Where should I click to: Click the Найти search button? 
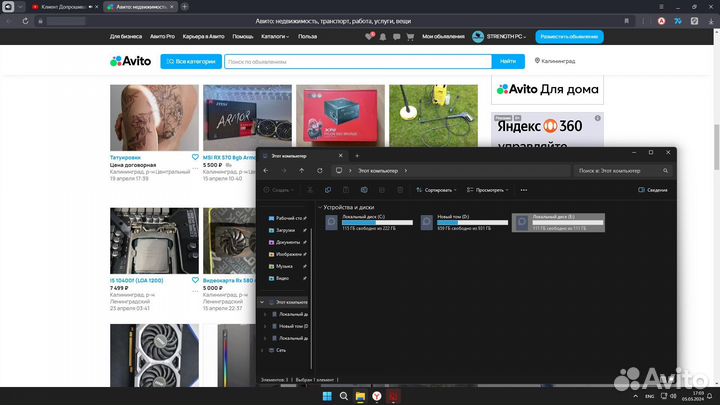[507, 61]
